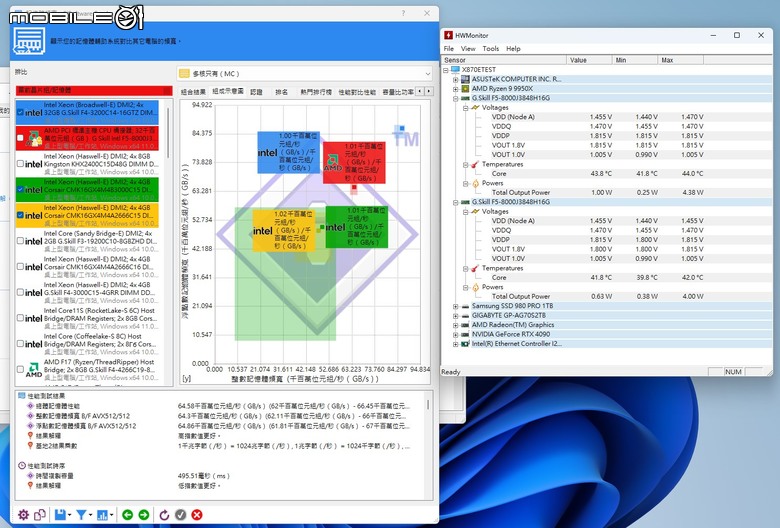Click the ASUSTeK COMPUTER motherboard icon
780x528 pixels.
coord(465,79)
